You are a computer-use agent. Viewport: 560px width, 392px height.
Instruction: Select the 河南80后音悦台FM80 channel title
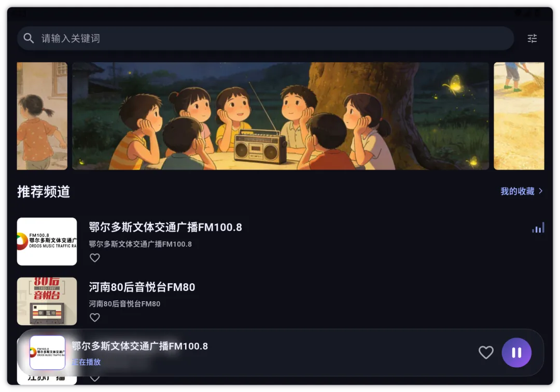[x=142, y=287]
